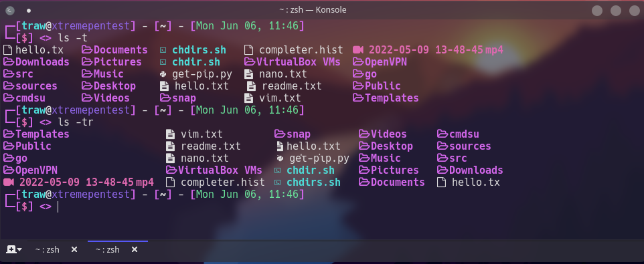Click the Downloads folder icon in ls -t output

pos(9,62)
